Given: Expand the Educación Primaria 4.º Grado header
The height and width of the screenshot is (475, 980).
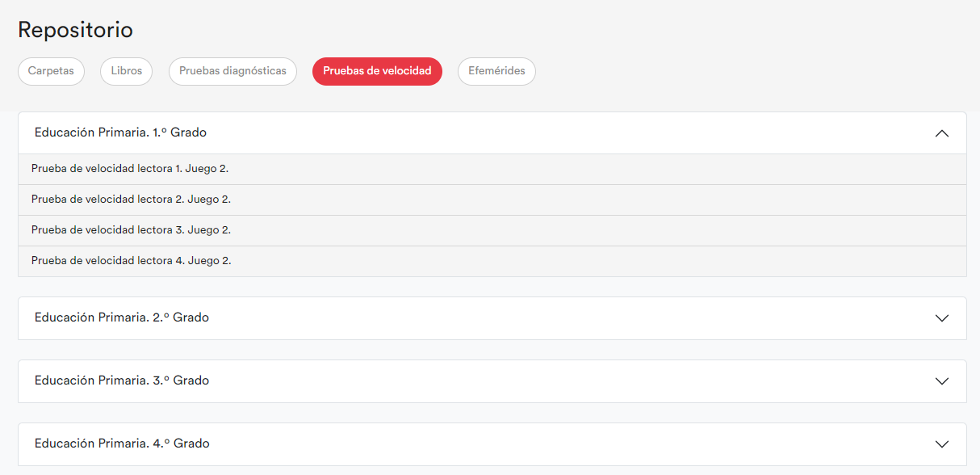Looking at the screenshot, I should pos(121,443).
